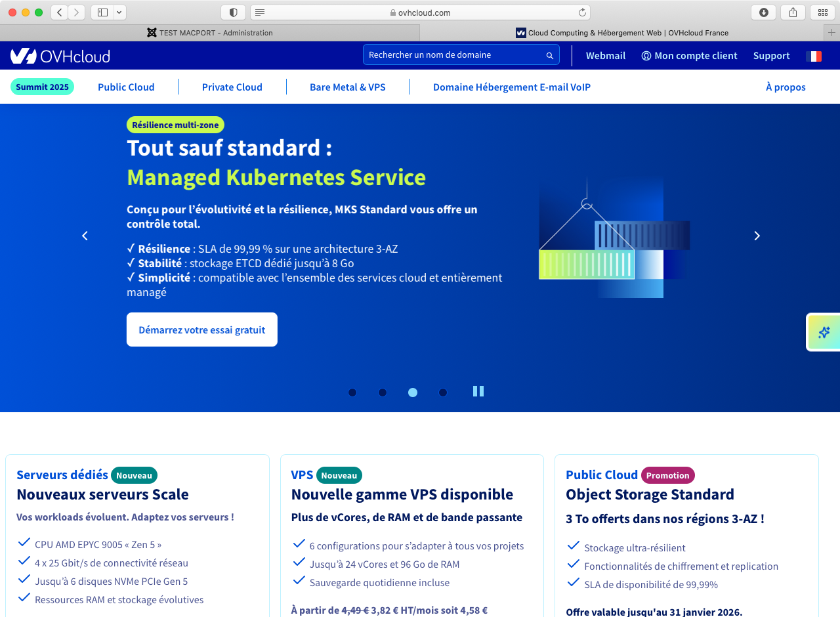
Task: Click the domain search magnifier icon
Action: coord(550,56)
